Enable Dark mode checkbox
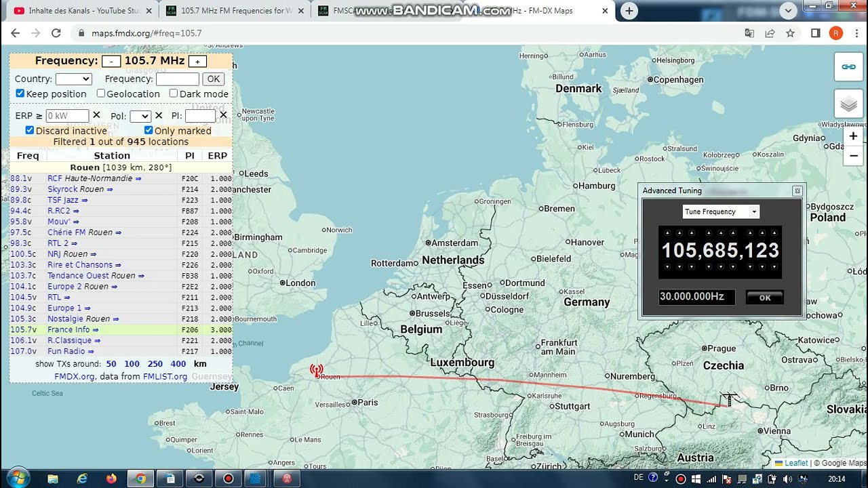The height and width of the screenshot is (488, 868). click(x=174, y=94)
